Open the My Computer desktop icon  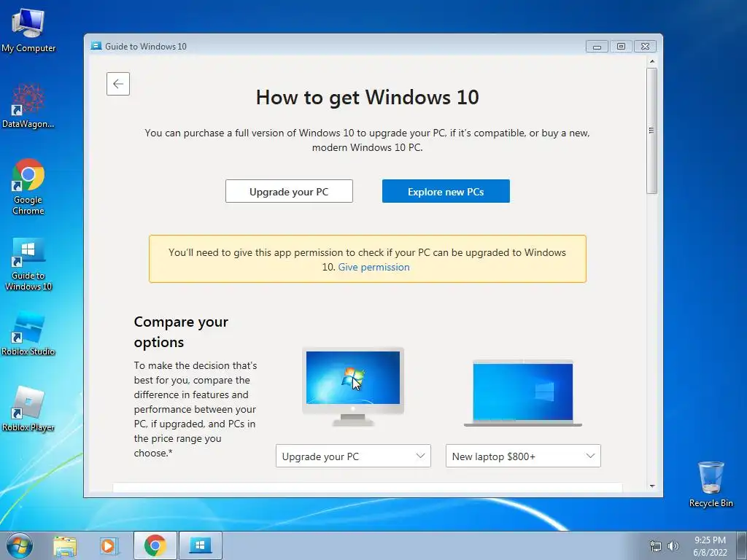point(28,31)
